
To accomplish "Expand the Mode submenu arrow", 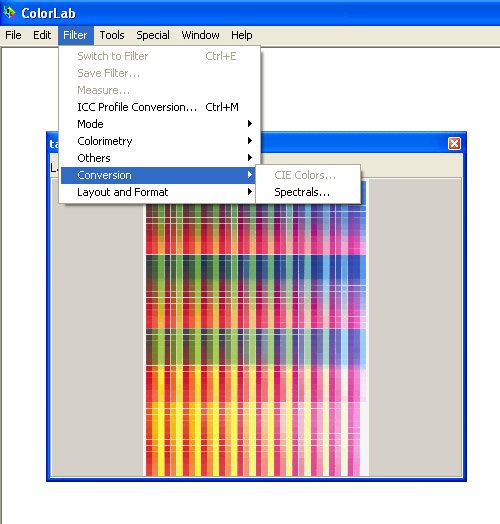I will click(249, 124).
